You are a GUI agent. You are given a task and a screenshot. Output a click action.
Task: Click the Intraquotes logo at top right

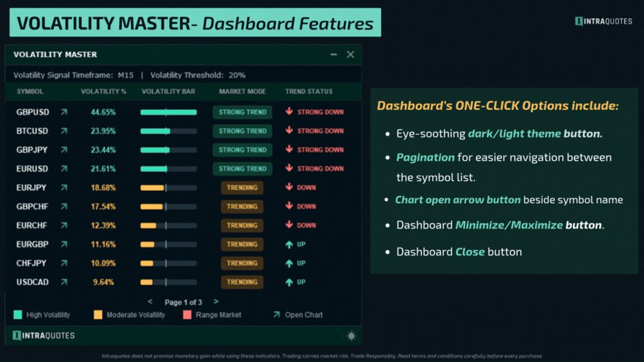[603, 21]
